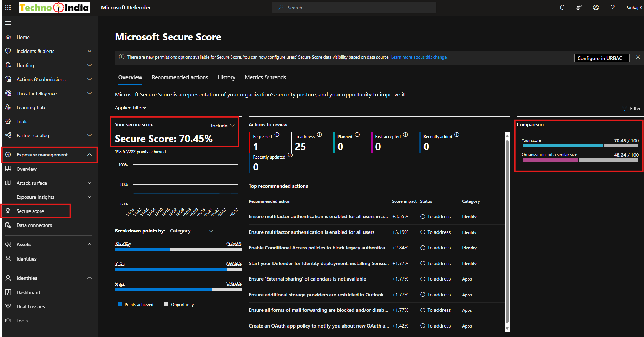Screen dimensions: 644x337
Task: Open Health issues under Identities
Action: 31,306
